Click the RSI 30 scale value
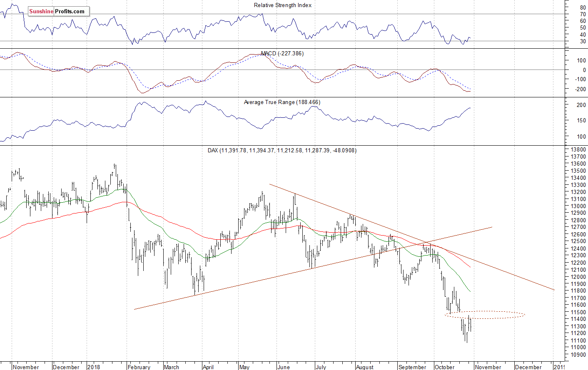 pos(583,41)
